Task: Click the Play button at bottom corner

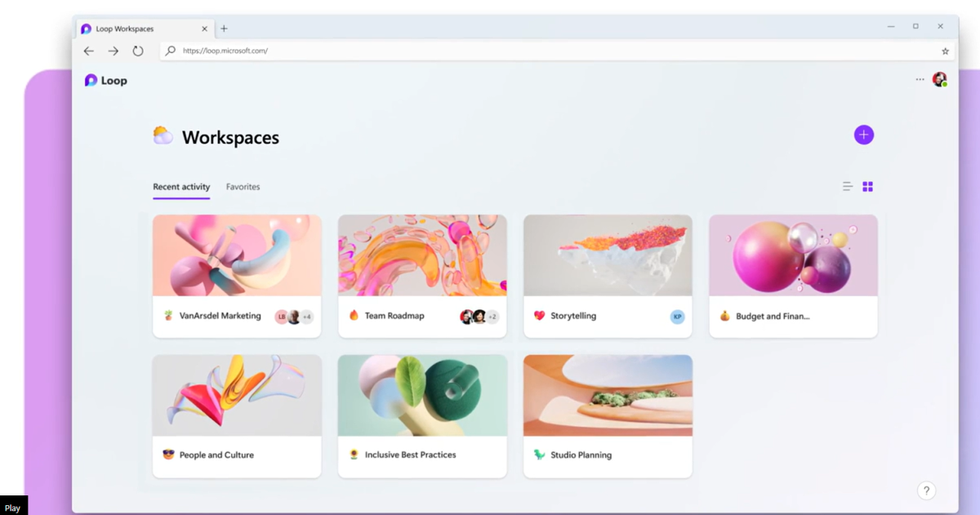Action: pos(13,507)
